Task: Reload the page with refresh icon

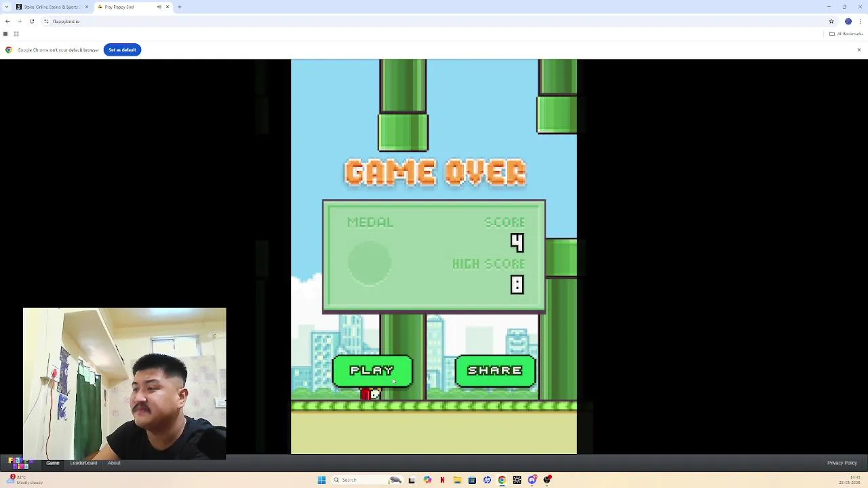Action: point(31,21)
